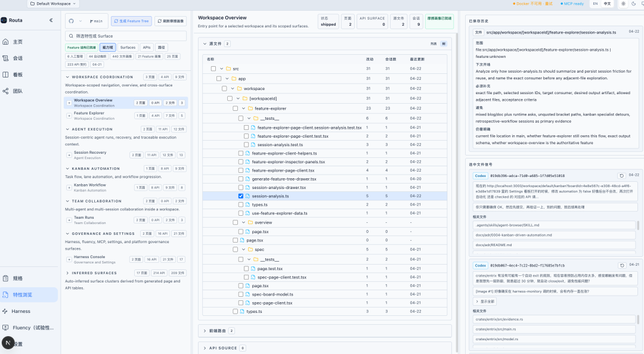Expand the Inferred Surfaces section

click(x=67, y=273)
